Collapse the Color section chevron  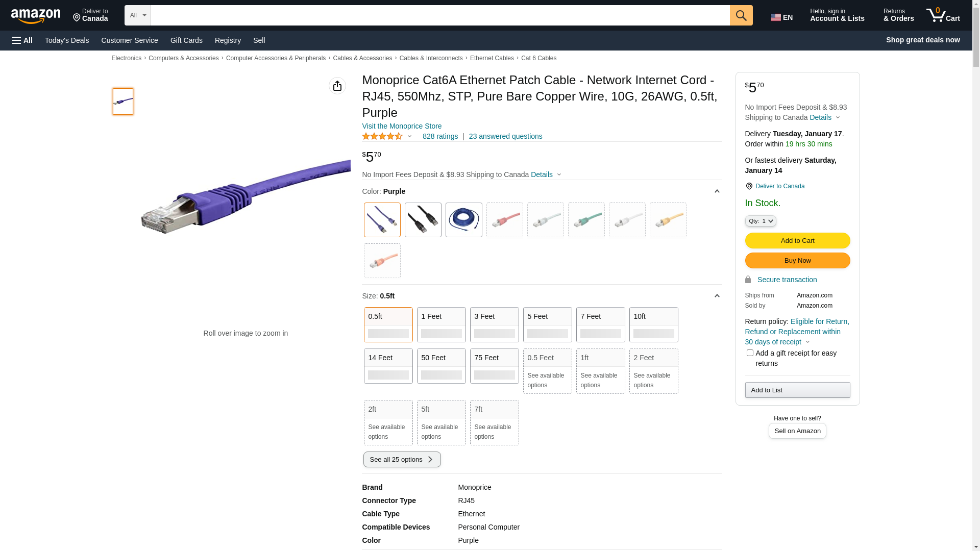click(717, 191)
